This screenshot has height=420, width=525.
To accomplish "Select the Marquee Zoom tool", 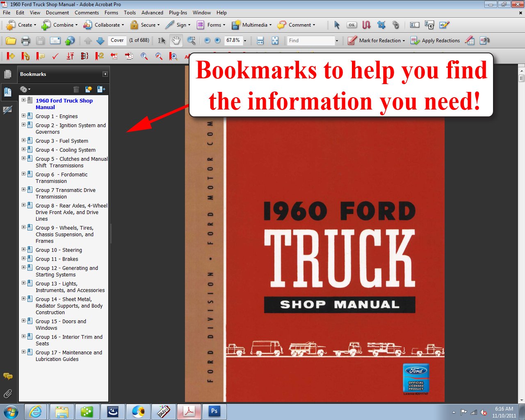I will (x=191, y=41).
